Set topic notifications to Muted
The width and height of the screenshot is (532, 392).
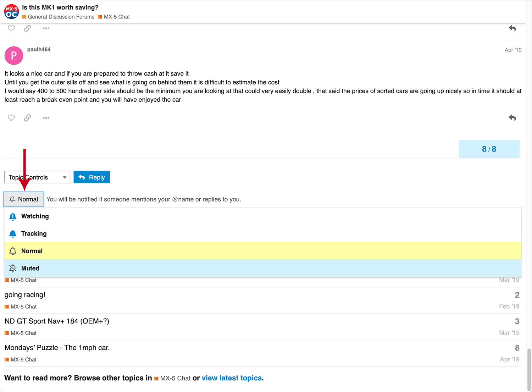pos(30,269)
